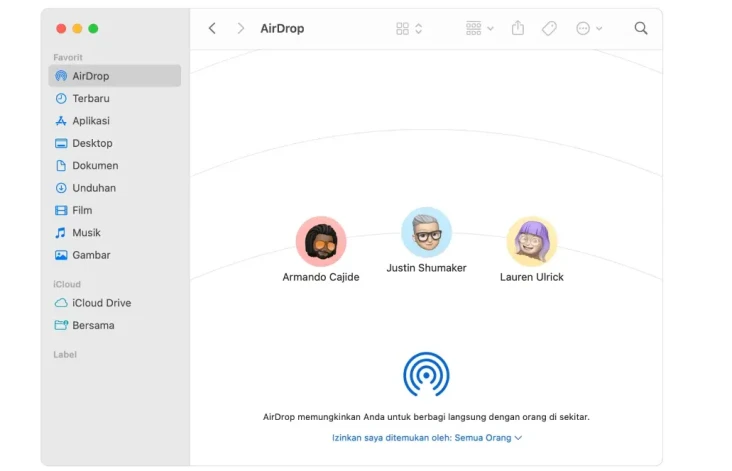The height and width of the screenshot is (471, 732).
Task: Click the AirDrop window title
Action: [282, 28]
